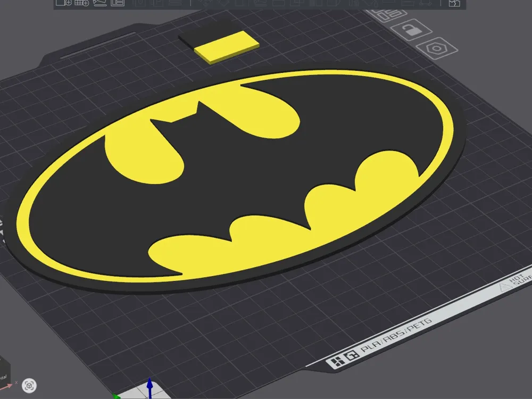
Task: Click the reset camera view icon
Action: click(29, 385)
